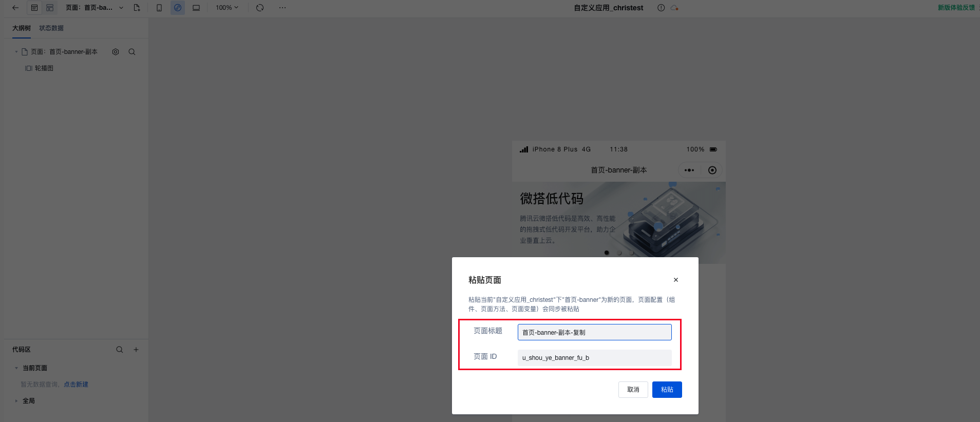The width and height of the screenshot is (980, 422).
Task: Open the page selector dropdown 页面: 首页-ba...
Action: click(x=94, y=8)
